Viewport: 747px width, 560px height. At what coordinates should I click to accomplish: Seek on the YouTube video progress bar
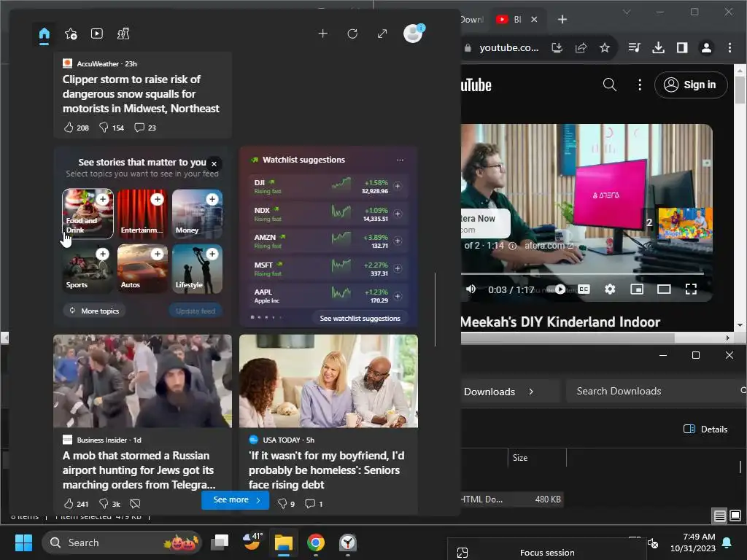pyautogui.click(x=582, y=274)
